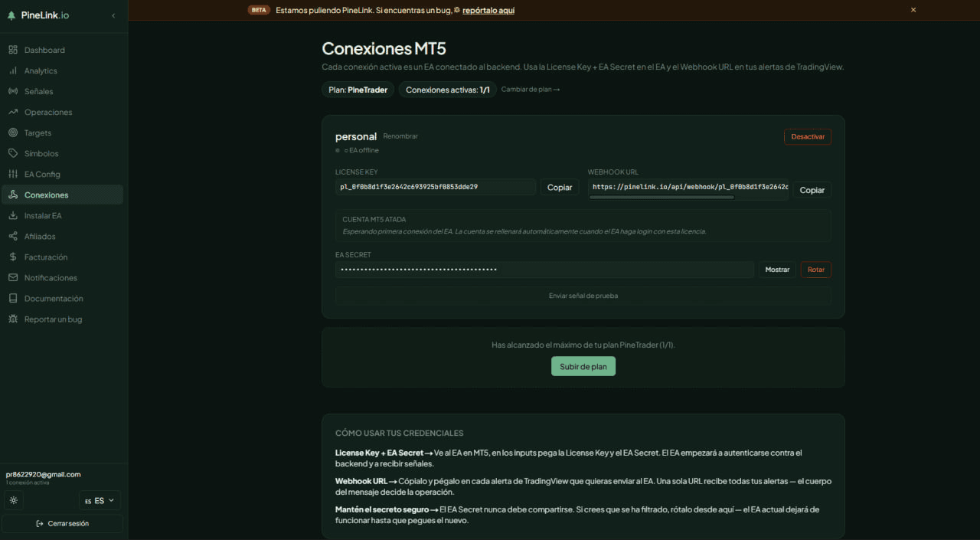Screen dimensions: 980x540
Task: Click the Analytics bar chart icon
Action: (13, 70)
